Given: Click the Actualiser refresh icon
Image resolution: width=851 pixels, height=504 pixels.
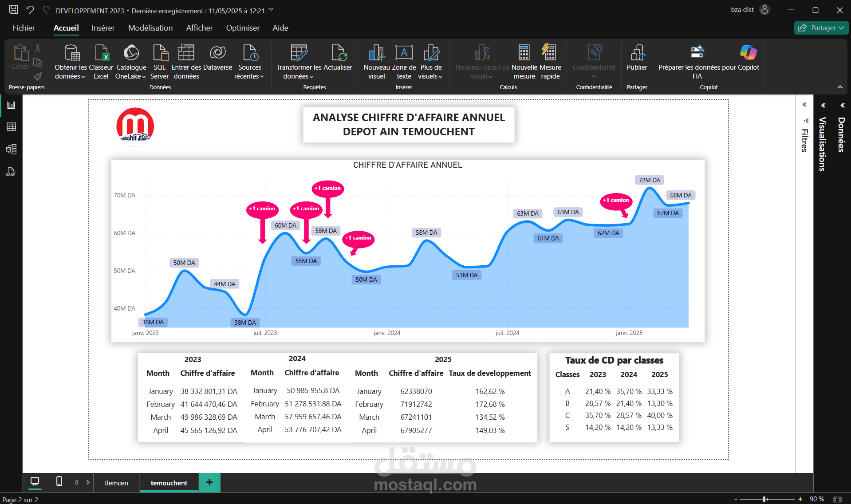Looking at the screenshot, I should [x=338, y=53].
